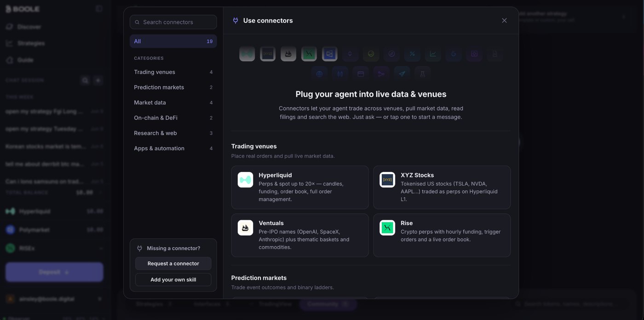The height and width of the screenshot is (320, 644).
Task: Filter by Research & web category
Action: click(x=173, y=133)
